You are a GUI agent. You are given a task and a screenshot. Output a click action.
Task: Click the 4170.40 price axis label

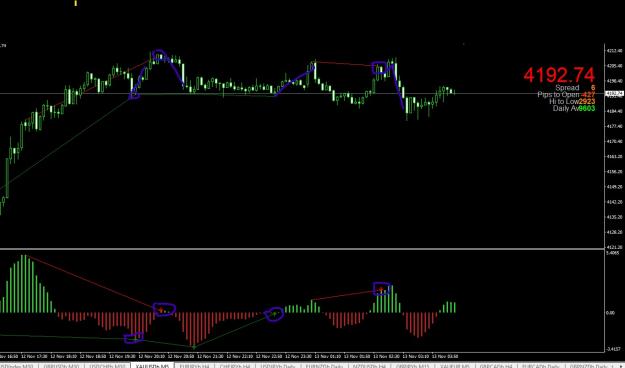click(x=614, y=141)
